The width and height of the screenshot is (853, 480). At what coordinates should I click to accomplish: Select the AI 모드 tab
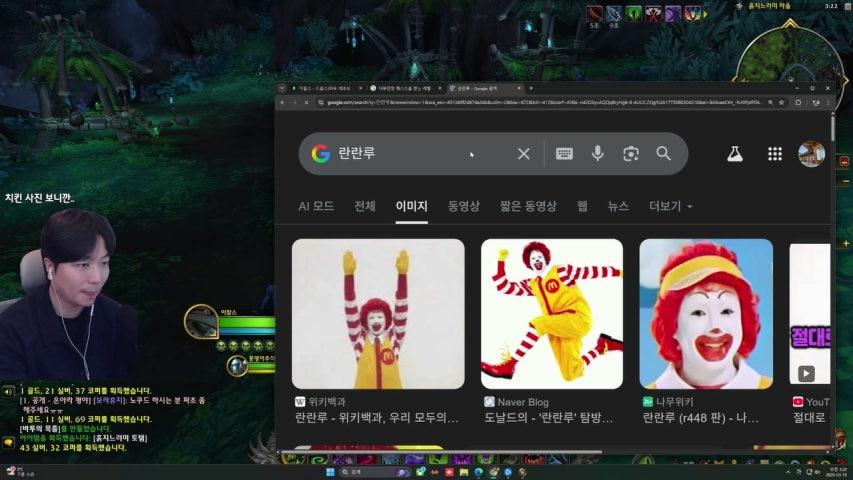point(316,206)
